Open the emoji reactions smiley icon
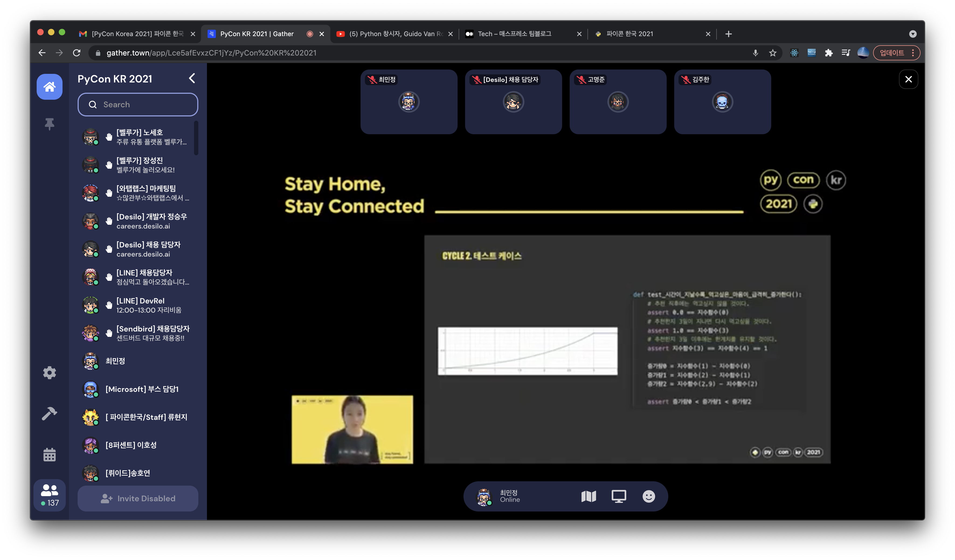Screen dimensions: 955x560 (x=648, y=496)
